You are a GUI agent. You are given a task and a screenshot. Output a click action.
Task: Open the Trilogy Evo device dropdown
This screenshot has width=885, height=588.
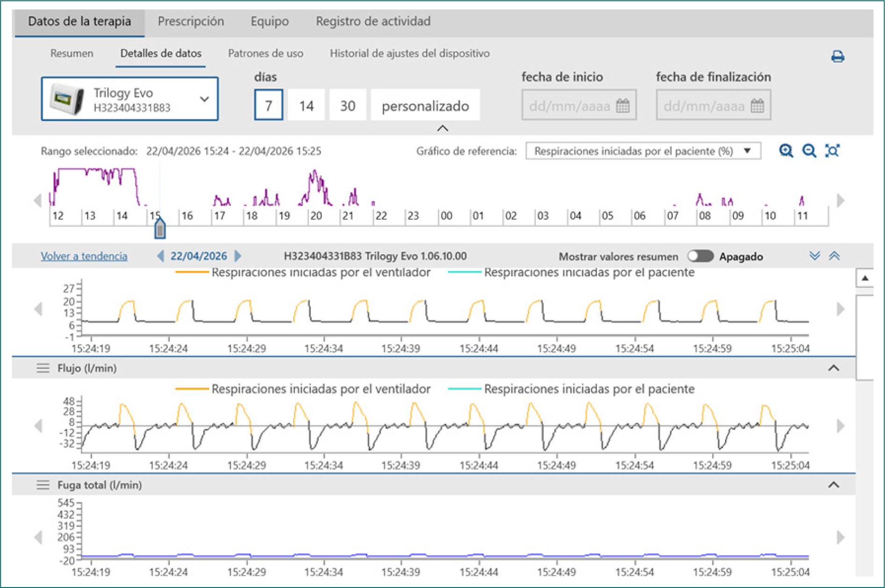[x=130, y=99]
